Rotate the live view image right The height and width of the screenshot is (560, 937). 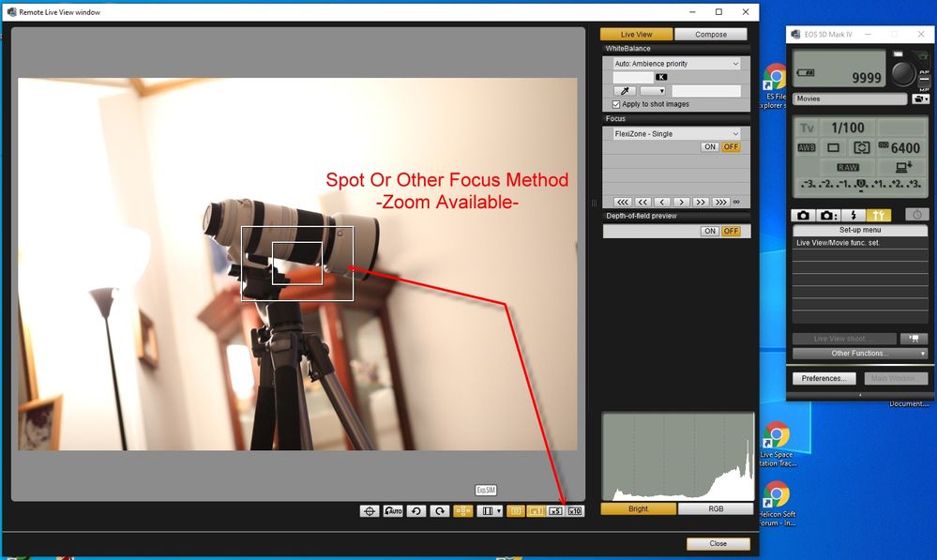pyautogui.click(x=439, y=511)
